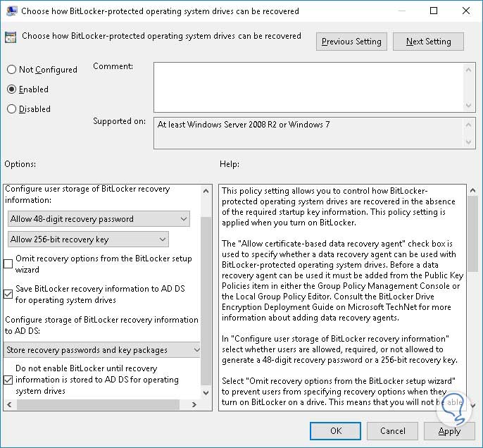Click up arrow of Supported on scrollbar
This screenshot has width=483, height=448.
(x=468, y=125)
